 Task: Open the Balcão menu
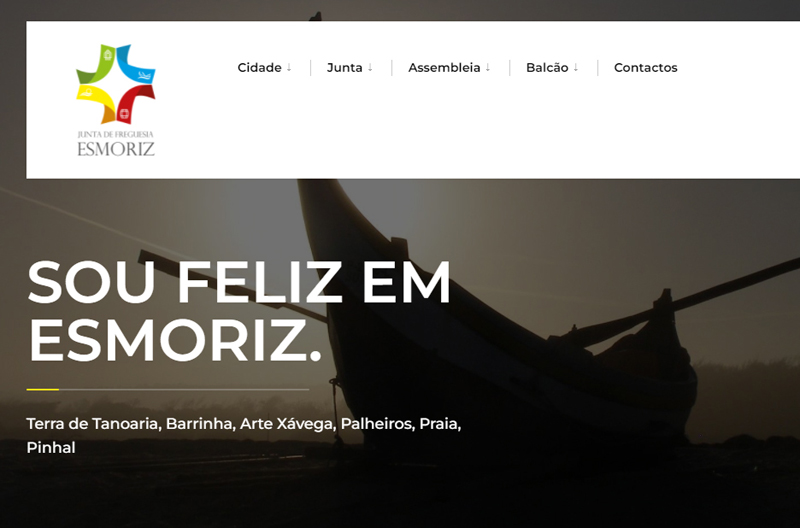[547, 67]
